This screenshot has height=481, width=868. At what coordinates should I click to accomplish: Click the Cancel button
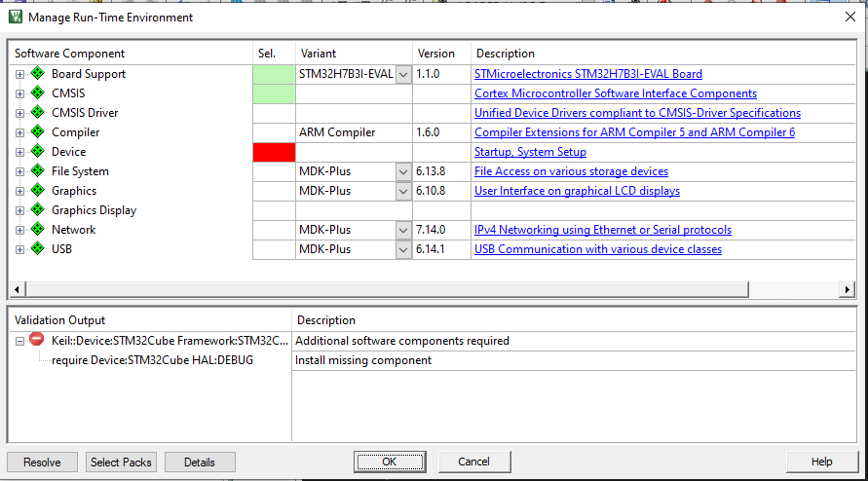coord(473,462)
